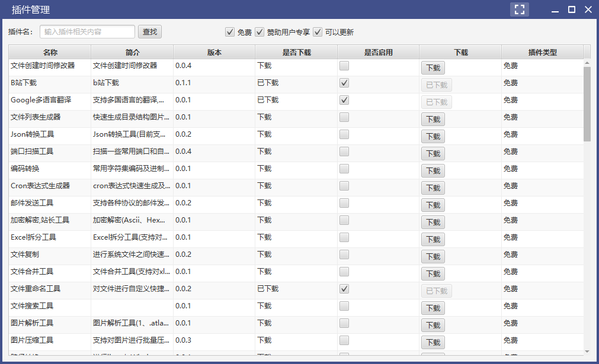Viewport: 599px width, 364px height.
Task: Enable the Json转换工具 plugin checkbox
Action: (x=344, y=135)
